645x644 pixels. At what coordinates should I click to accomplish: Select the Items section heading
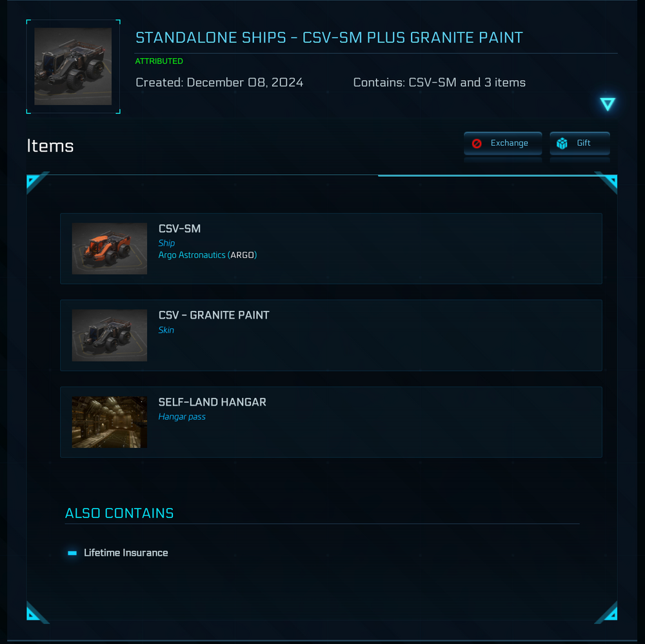[50, 146]
